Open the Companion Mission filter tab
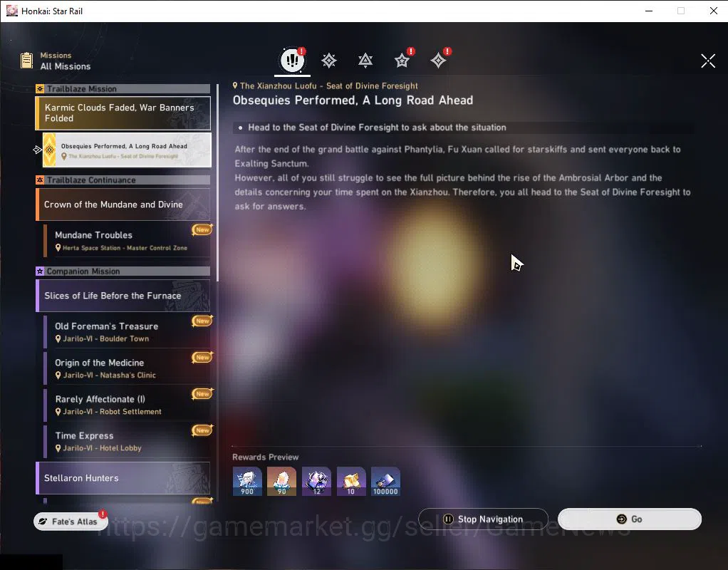The height and width of the screenshot is (570, 728). coord(402,61)
